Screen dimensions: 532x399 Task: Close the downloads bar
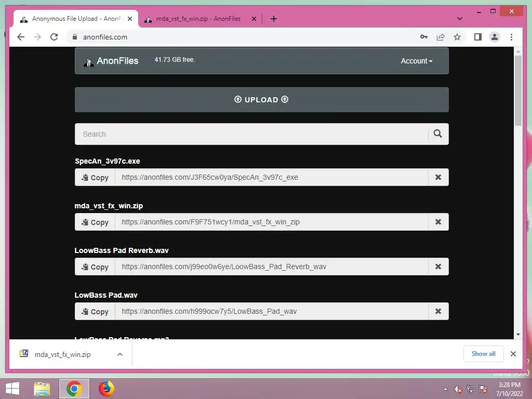coord(513,354)
